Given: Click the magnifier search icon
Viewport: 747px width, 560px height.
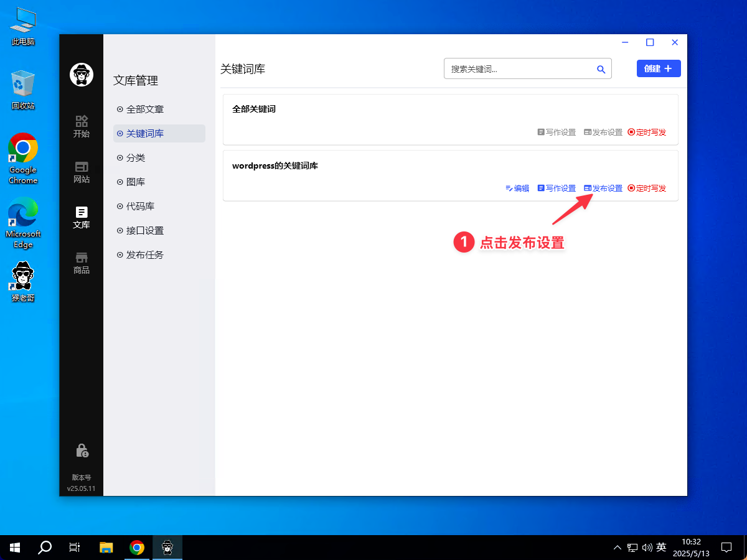Looking at the screenshot, I should click(601, 69).
